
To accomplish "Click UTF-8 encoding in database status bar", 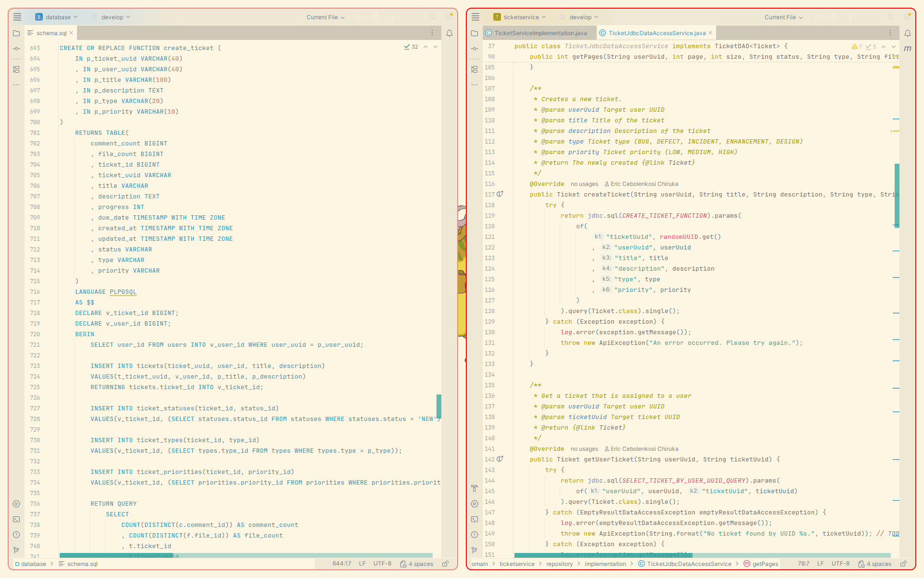I will click(x=382, y=564).
